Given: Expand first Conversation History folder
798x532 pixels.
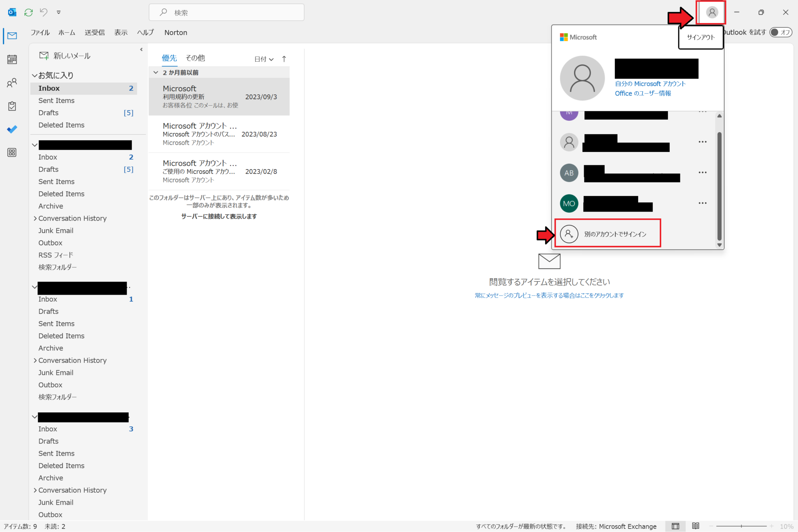Looking at the screenshot, I should coord(35,218).
